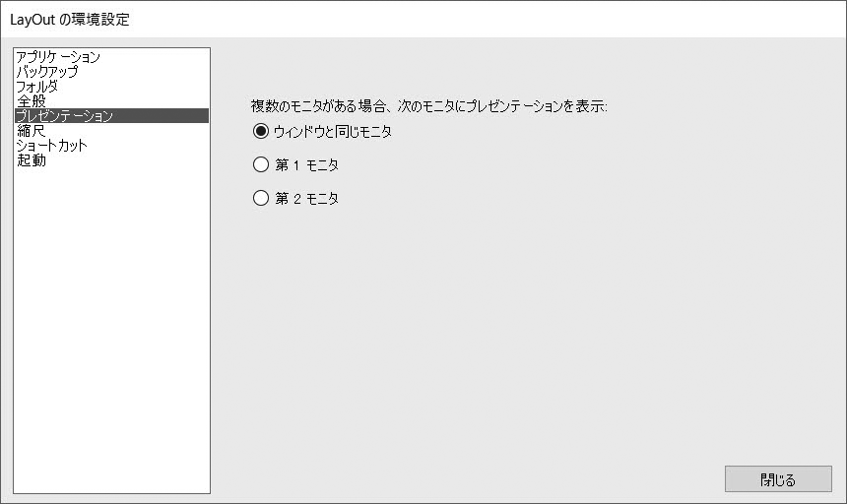This screenshot has width=847, height=504.
Task: Click the 第 1 モニタ option label
Action: [306, 164]
